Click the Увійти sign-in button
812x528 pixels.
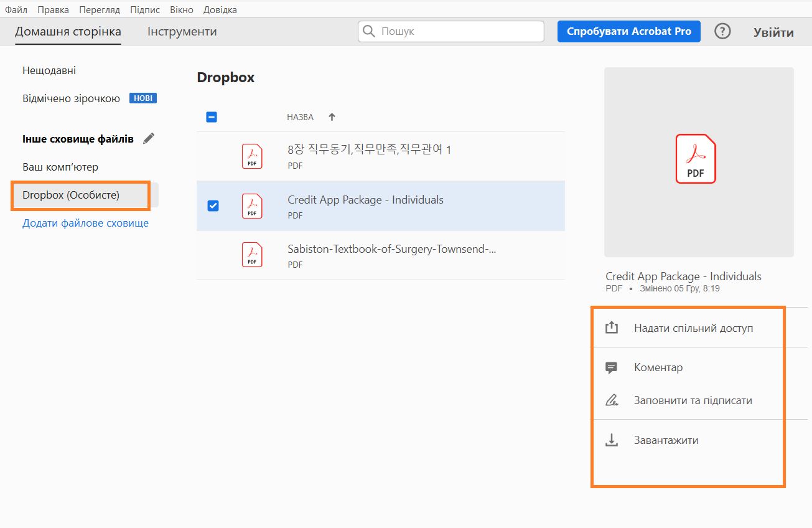[773, 33]
